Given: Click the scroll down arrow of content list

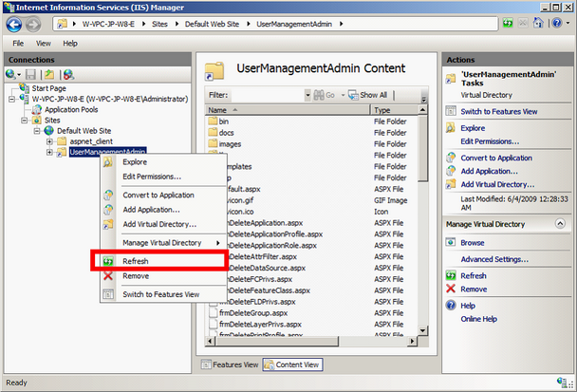Looking at the screenshot, I should pos(423,330).
